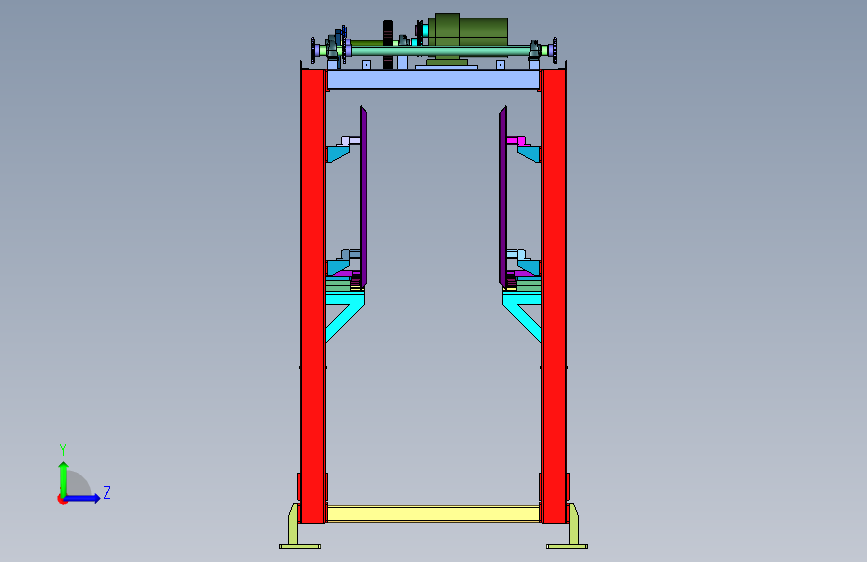Select the left red vertical column

click(x=313, y=296)
